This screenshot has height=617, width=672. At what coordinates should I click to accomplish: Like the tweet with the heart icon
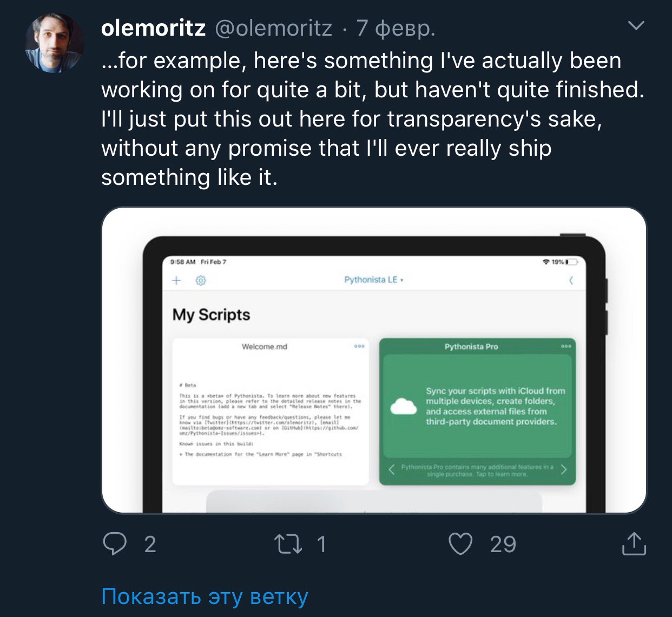(460, 543)
